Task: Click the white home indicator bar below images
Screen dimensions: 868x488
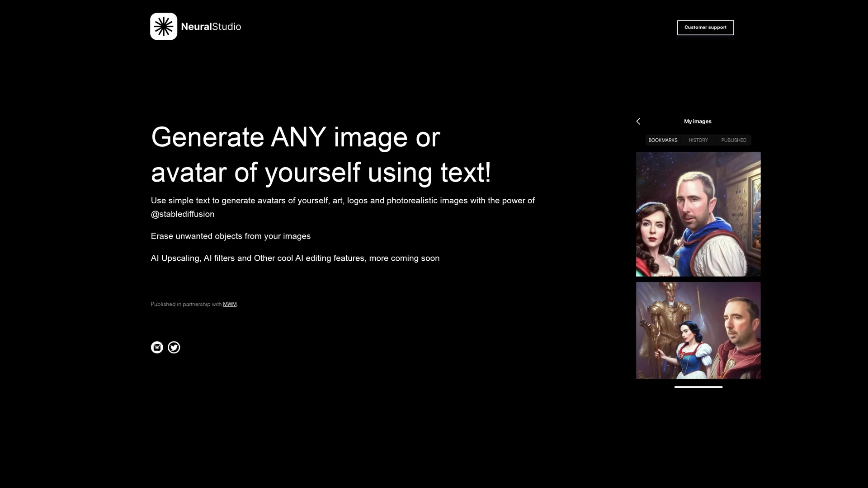Action: tap(698, 387)
